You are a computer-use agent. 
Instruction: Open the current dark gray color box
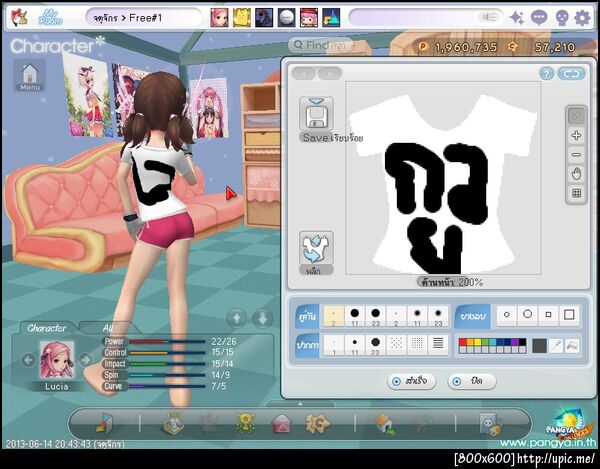[539, 346]
